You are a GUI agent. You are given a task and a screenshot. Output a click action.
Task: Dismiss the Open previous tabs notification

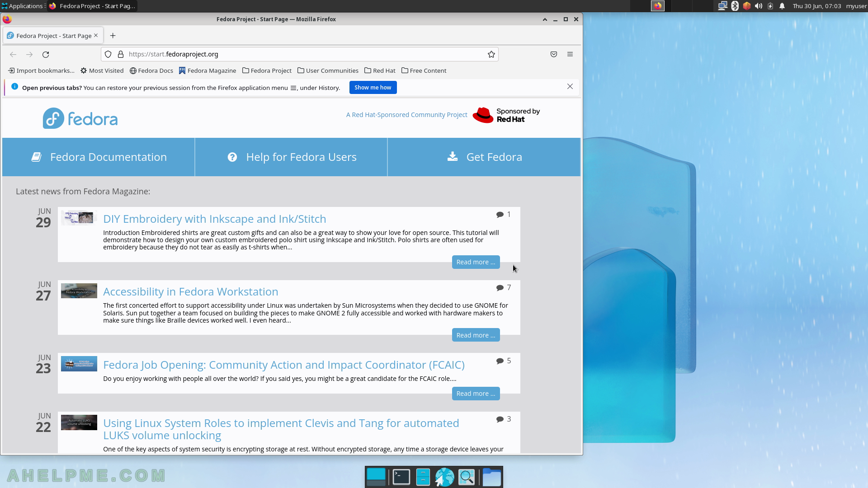pos(570,86)
